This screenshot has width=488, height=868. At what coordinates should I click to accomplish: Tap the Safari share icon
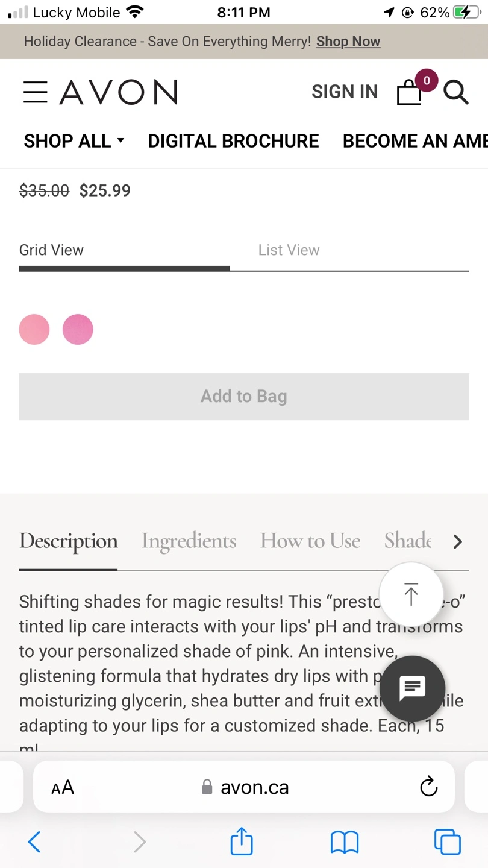[242, 841]
